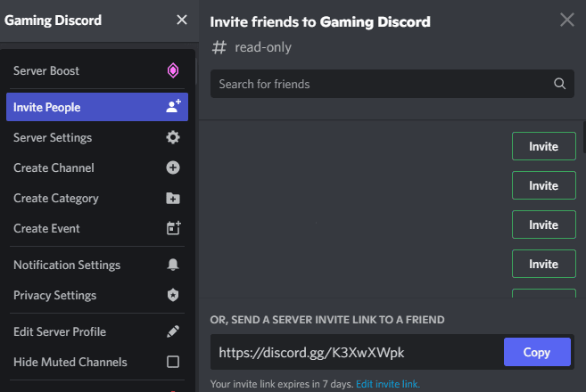Viewport: 586px width, 392px height.
Task: Click the Server Boost gem icon
Action: 173,70
